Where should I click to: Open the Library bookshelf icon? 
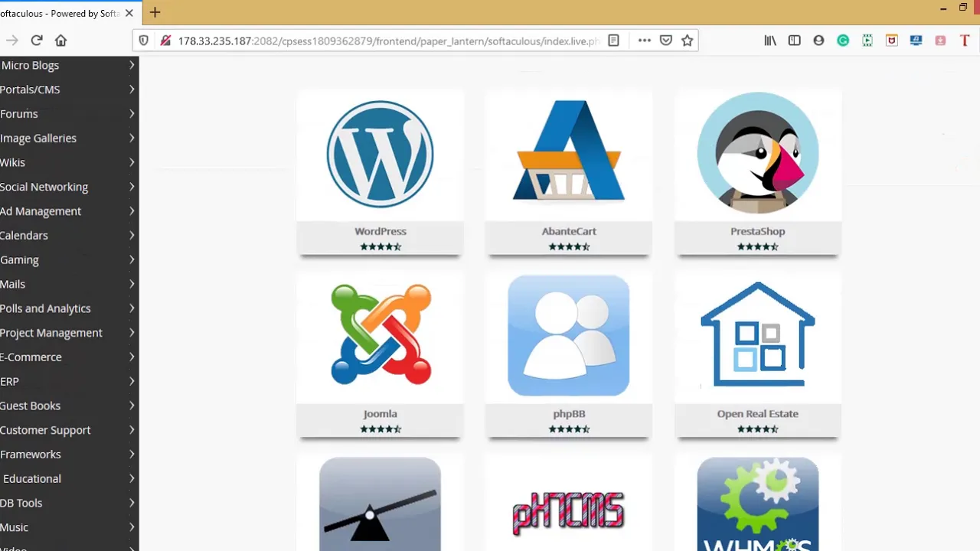tap(770, 41)
